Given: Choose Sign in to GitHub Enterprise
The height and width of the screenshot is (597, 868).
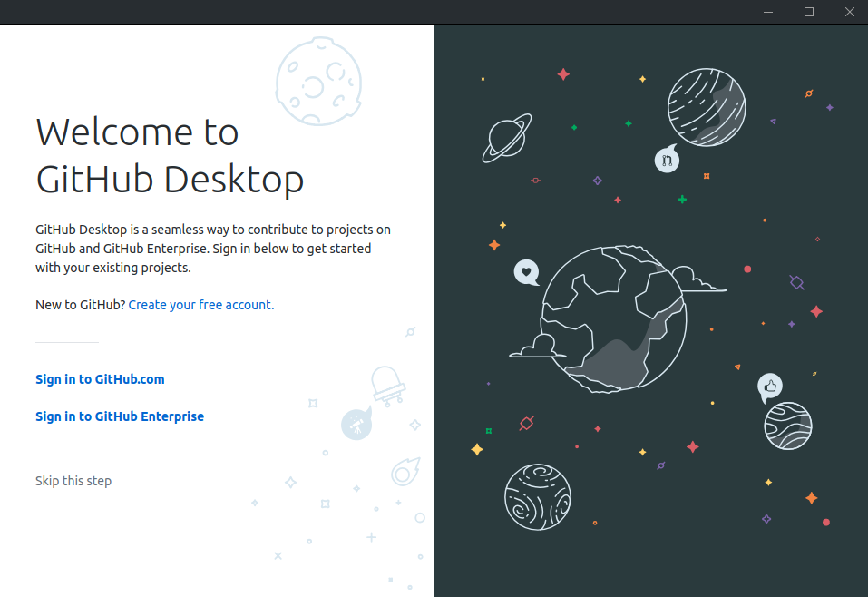Looking at the screenshot, I should [x=120, y=416].
